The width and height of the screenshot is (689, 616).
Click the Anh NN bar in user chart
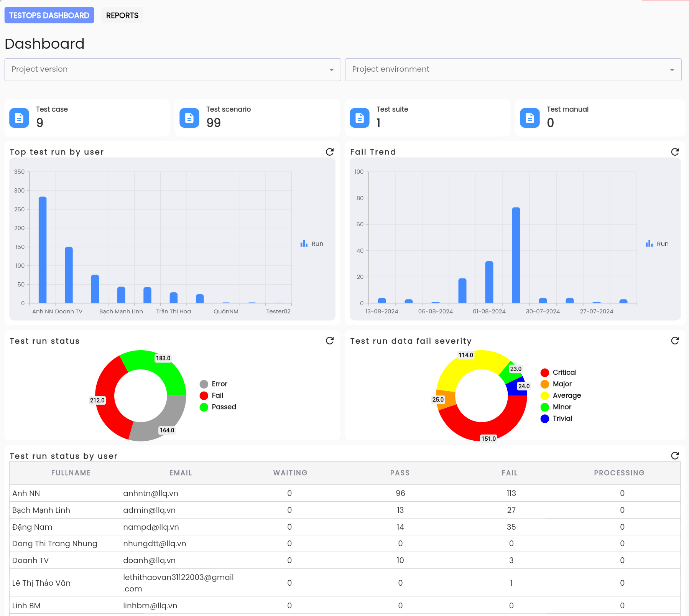coord(43,250)
